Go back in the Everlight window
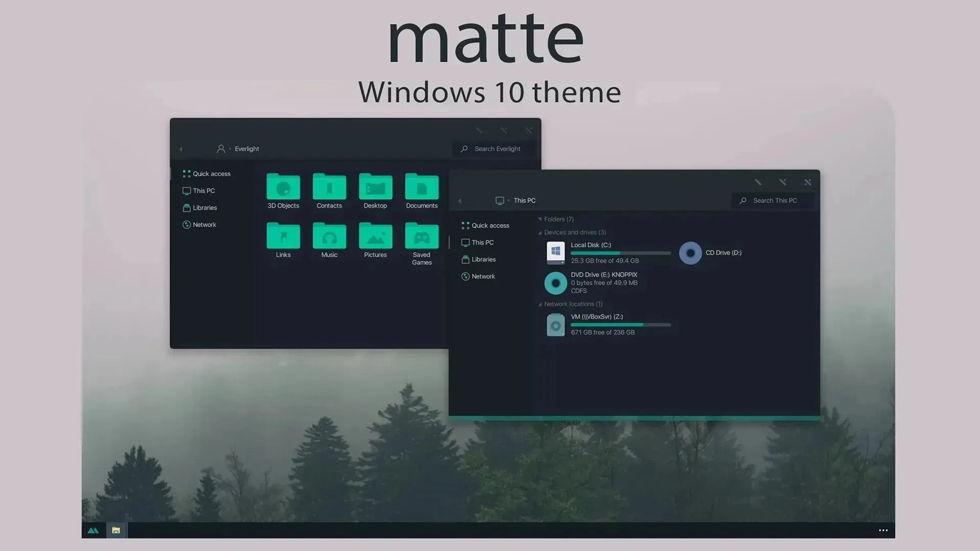The image size is (980, 551). (x=181, y=149)
